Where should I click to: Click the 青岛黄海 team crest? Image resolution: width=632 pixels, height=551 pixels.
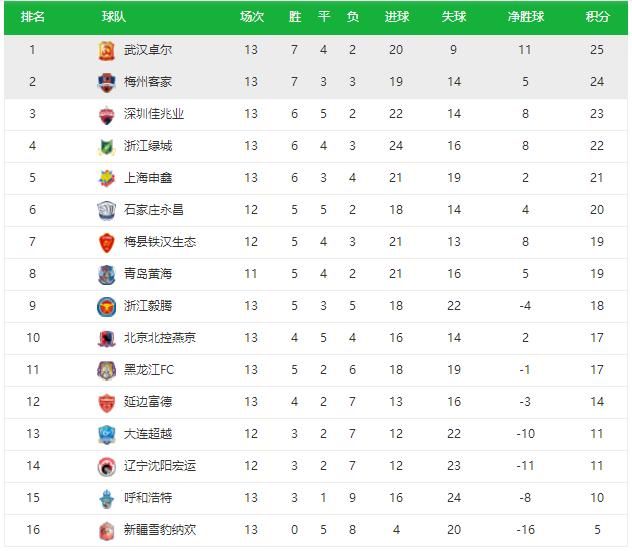[106, 274]
